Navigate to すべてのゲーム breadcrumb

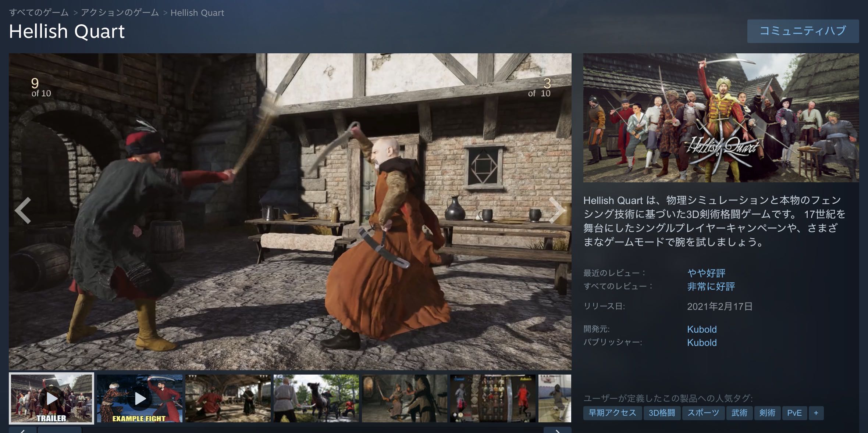39,13
